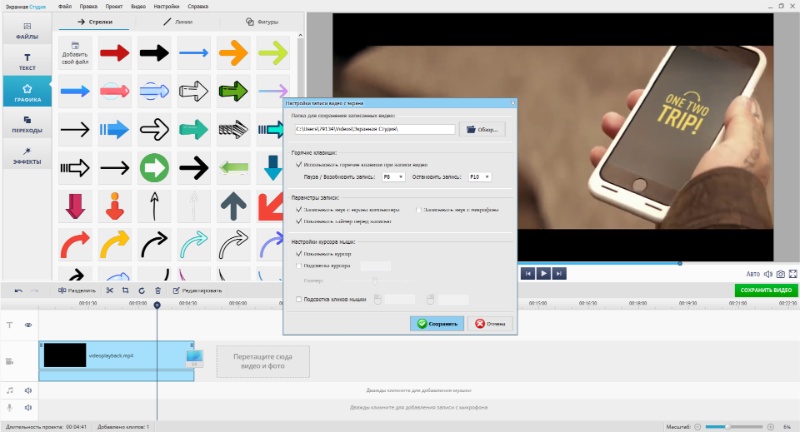
Task: Pick the lime green arrow graphic
Action: pyautogui.click(x=273, y=53)
